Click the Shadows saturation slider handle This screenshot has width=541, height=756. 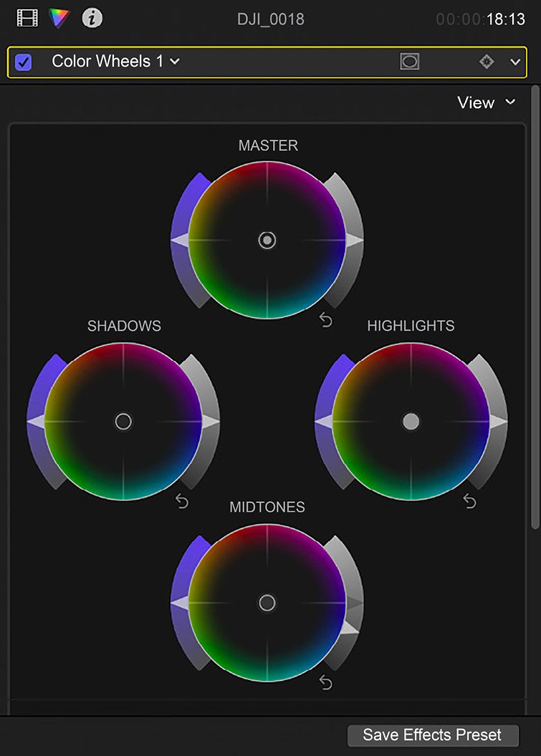pos(36,422)
